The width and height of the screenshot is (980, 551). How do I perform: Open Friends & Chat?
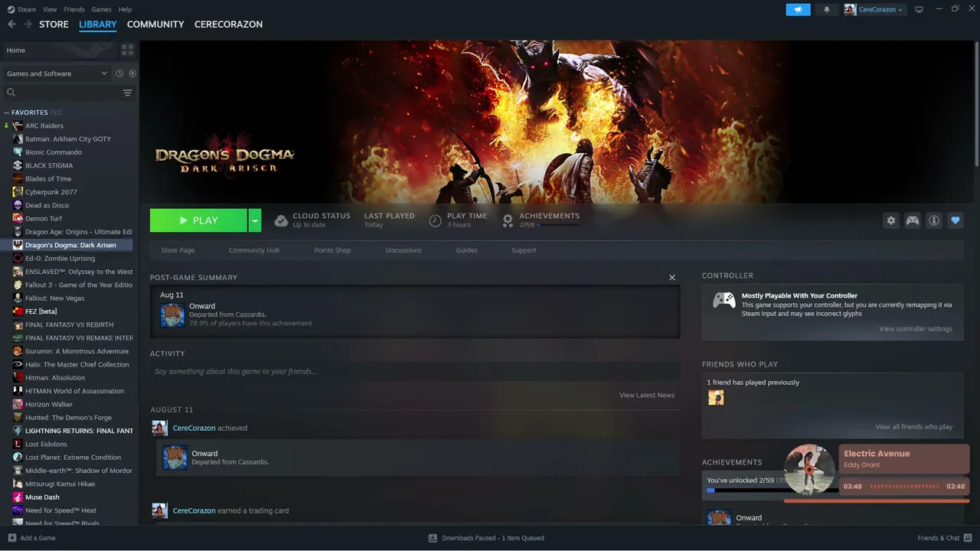tap(944, 538)
